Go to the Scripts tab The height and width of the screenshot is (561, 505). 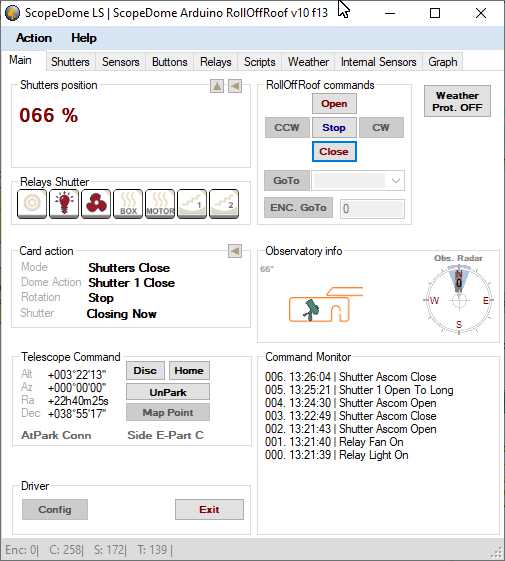(260, 62)
